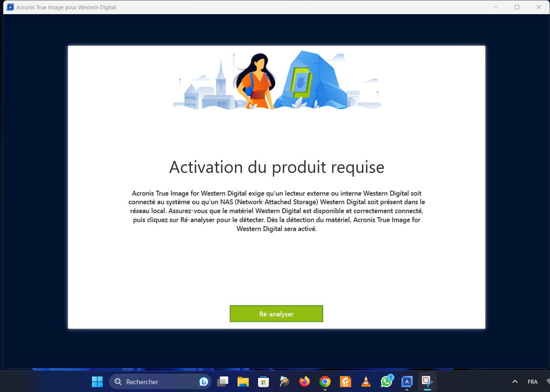Viewport: 550px width, 392px height.
Task: Open WhatsApp with one unread notification
Action: click(x=386, y=382)
